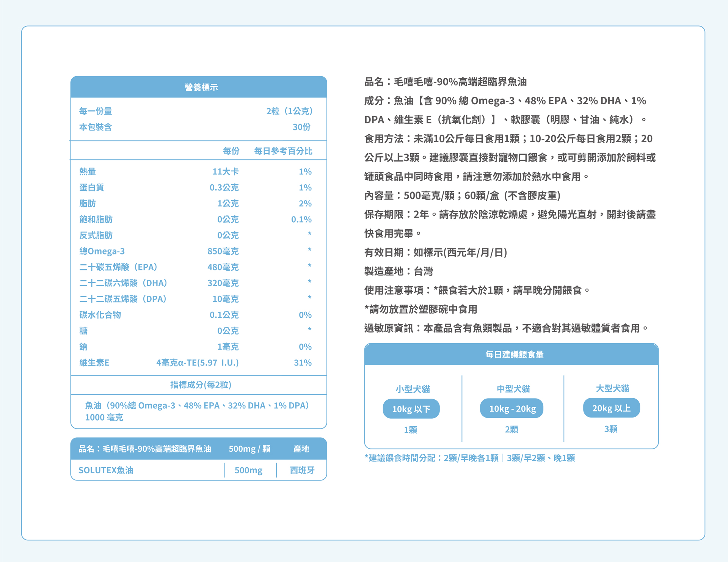Viewport: 728px width, 562px height.
Task: Click the 0.3公克 protein value
Action: point(224,187)
